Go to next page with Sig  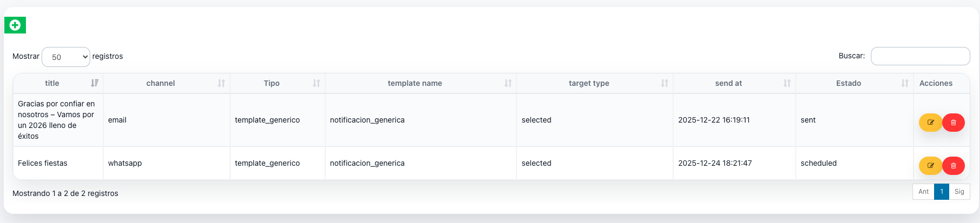coord(959,192)
